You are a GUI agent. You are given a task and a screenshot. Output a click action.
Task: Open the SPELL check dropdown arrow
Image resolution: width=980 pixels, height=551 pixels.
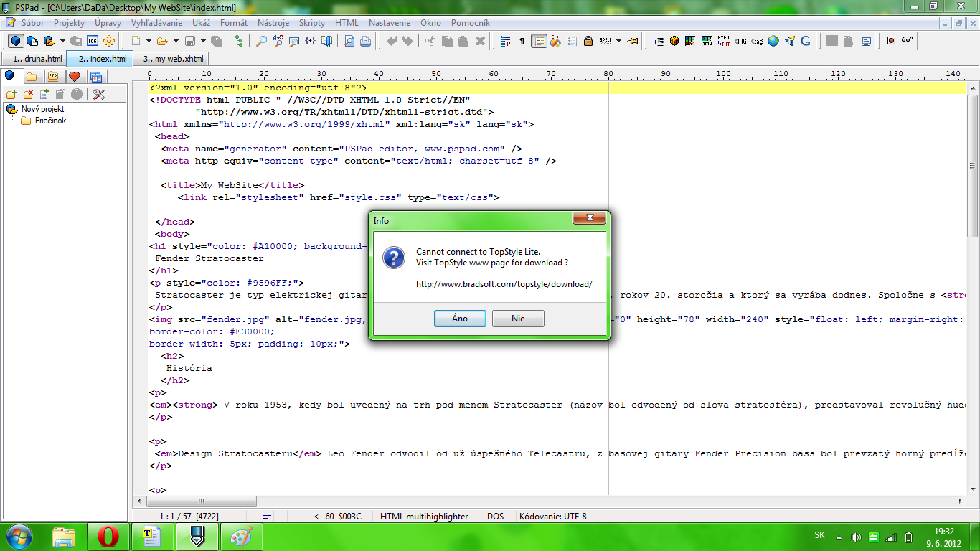click(x=618, y=41)
